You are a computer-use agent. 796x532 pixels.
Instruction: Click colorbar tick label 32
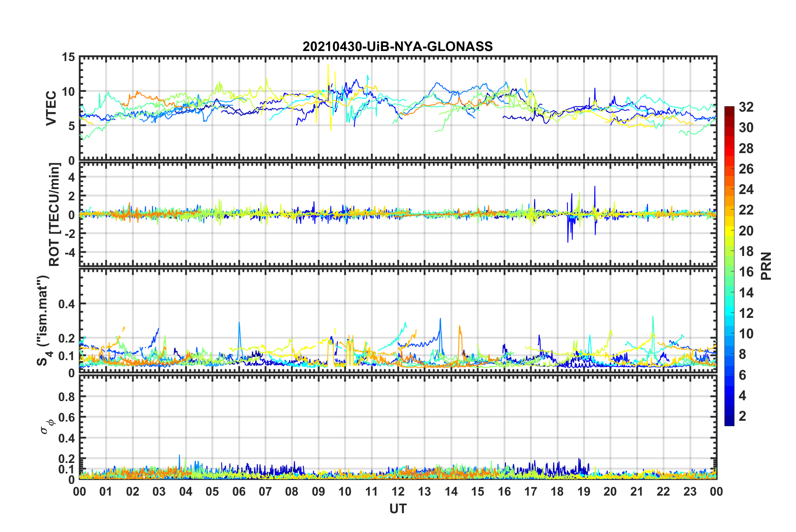click(x=746, y=107)
